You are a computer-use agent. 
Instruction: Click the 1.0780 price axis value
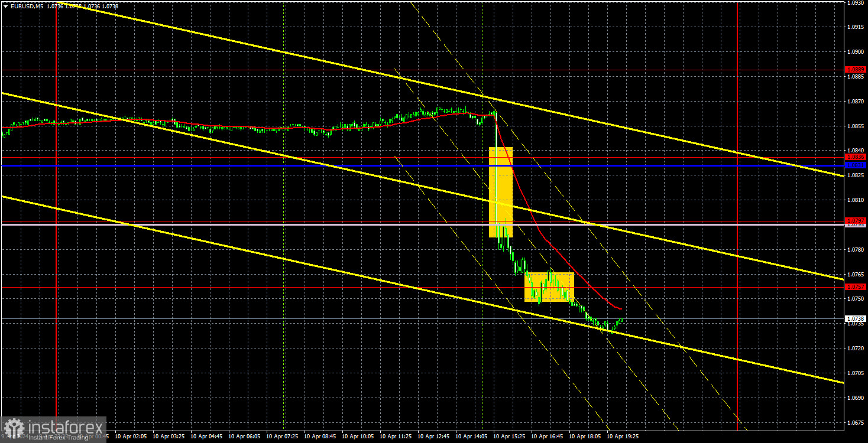click(856, 250)
